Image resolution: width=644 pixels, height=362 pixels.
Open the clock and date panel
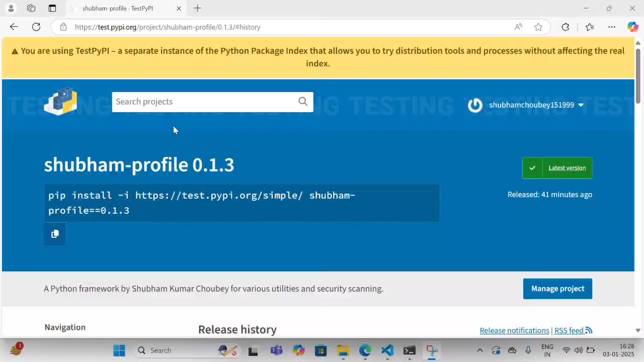618,350
